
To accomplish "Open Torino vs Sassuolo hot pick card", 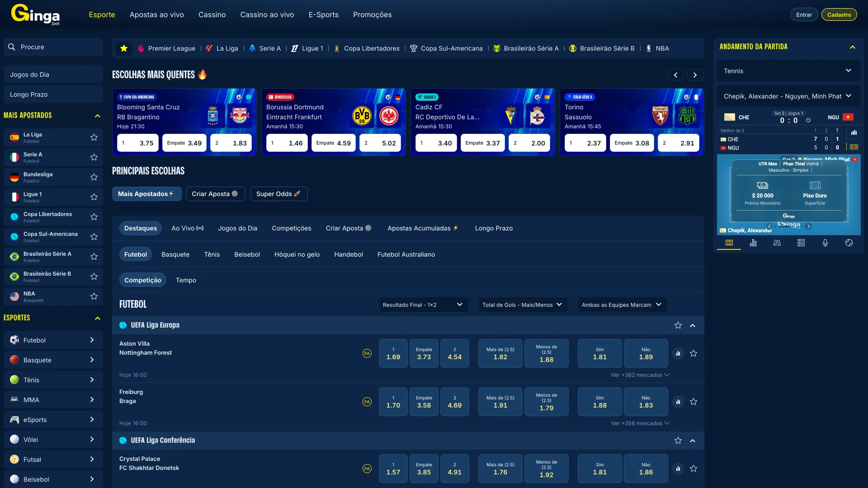I will 632,122.
